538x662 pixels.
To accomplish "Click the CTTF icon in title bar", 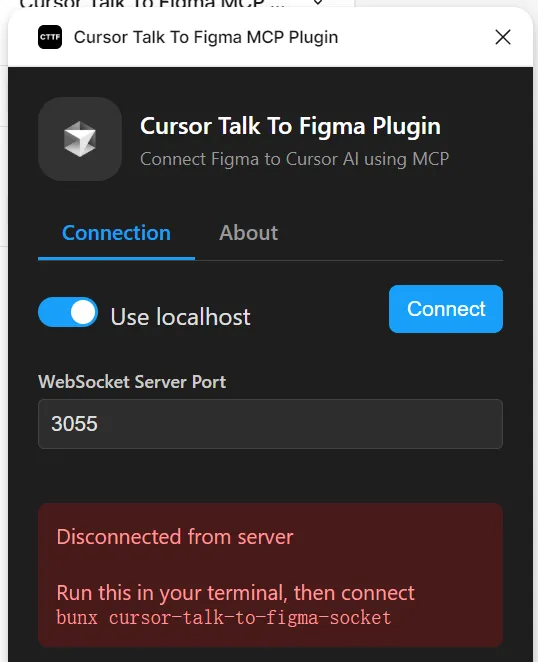I will [50, 37].
